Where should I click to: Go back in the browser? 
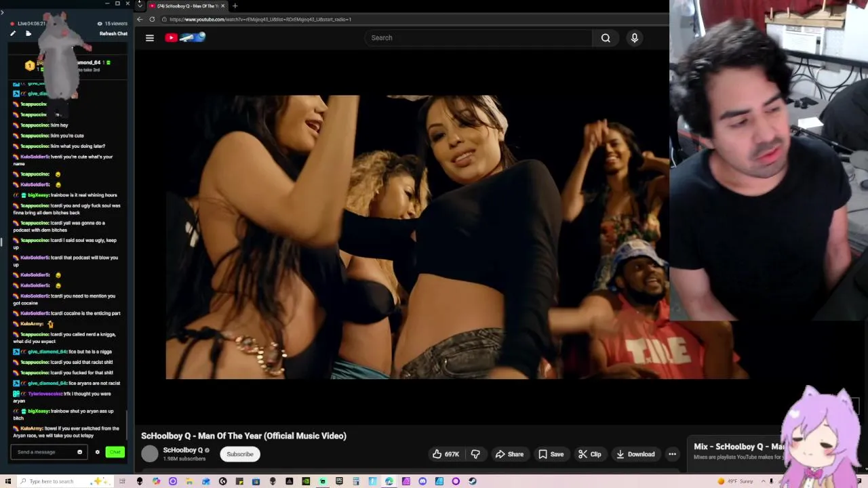(x=140, y=19)
